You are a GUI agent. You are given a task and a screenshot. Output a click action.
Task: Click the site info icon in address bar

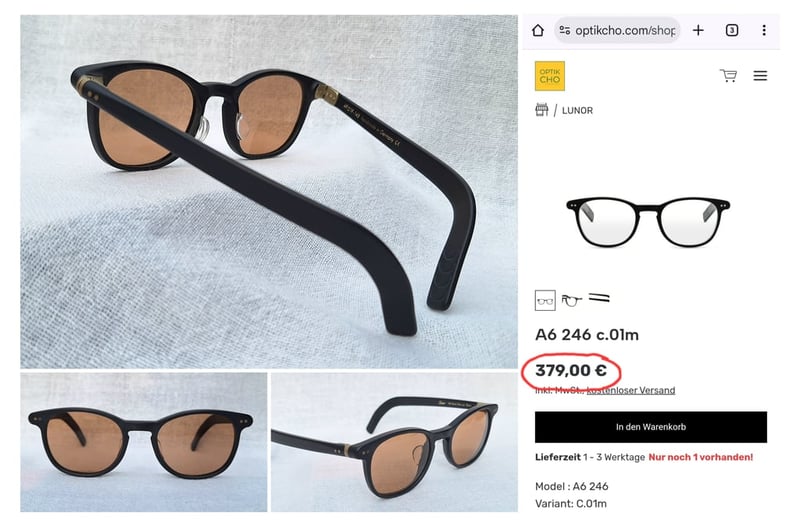pos(566,30)
